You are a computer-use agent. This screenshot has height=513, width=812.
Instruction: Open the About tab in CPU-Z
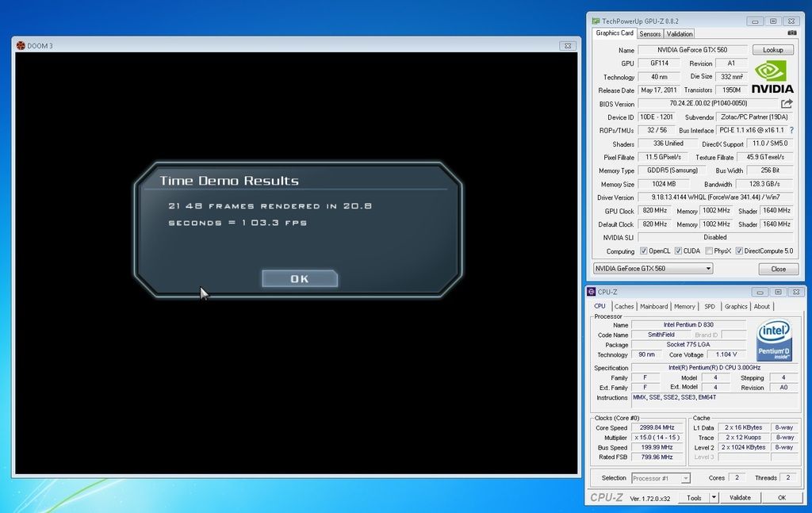pos(762,307)
